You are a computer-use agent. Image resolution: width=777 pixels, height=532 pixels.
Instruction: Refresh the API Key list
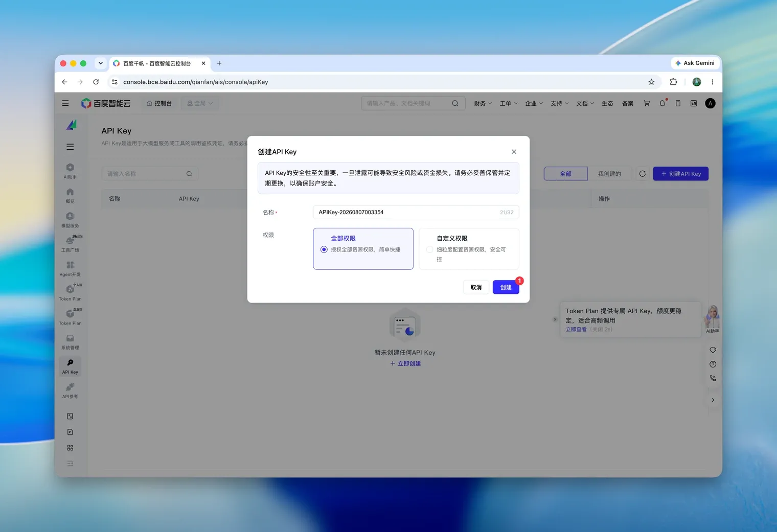643,174
